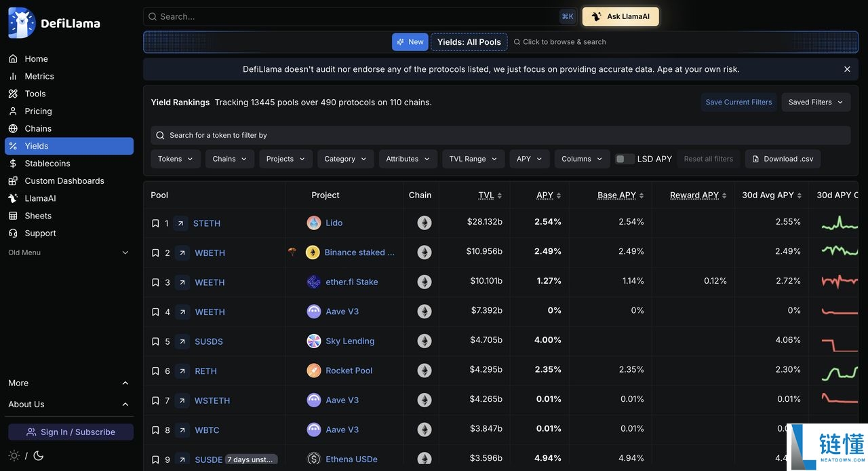Click the DefiLlama logo
Viewport: 868px width, 471px height.
54,23
